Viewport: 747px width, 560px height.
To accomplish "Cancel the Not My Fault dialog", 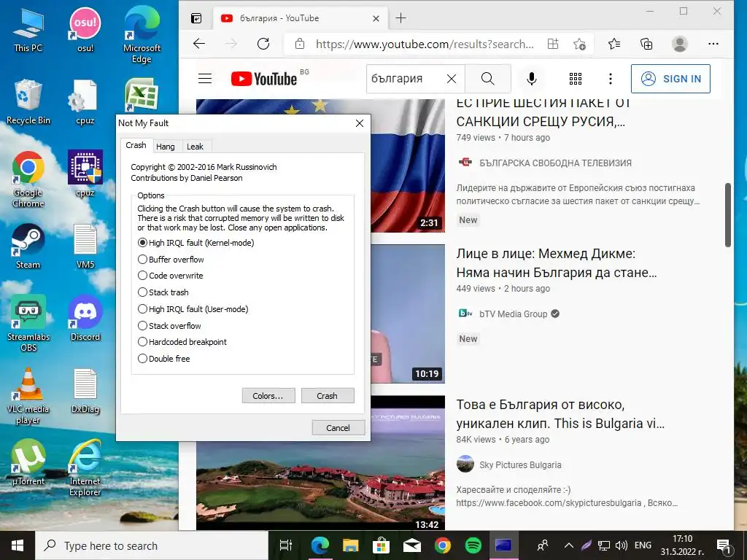I will pos(338,427).
